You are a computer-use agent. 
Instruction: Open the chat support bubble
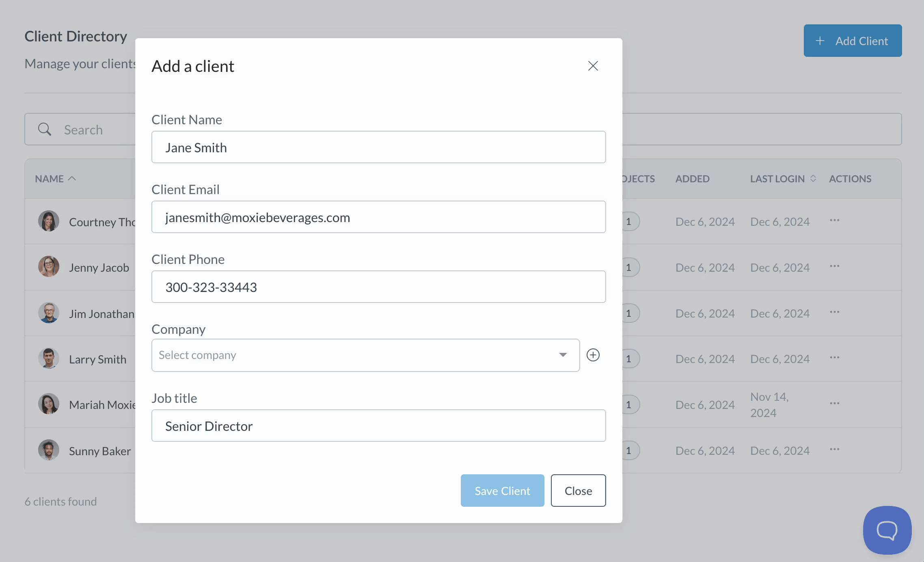click(x=887, y=530)
